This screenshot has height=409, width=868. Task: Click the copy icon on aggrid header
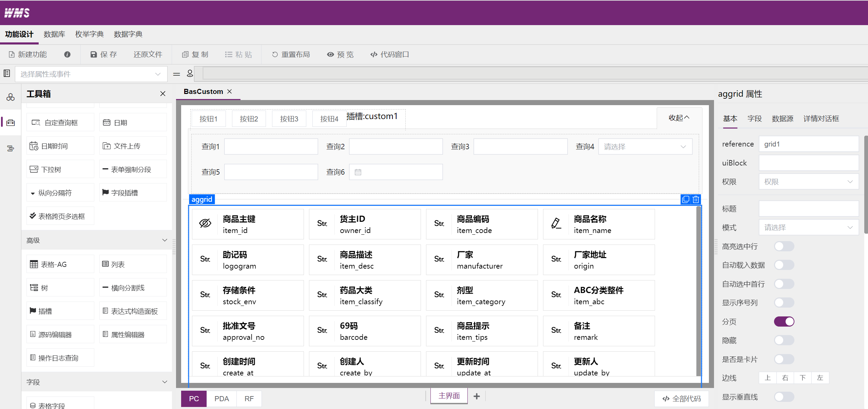686,199
